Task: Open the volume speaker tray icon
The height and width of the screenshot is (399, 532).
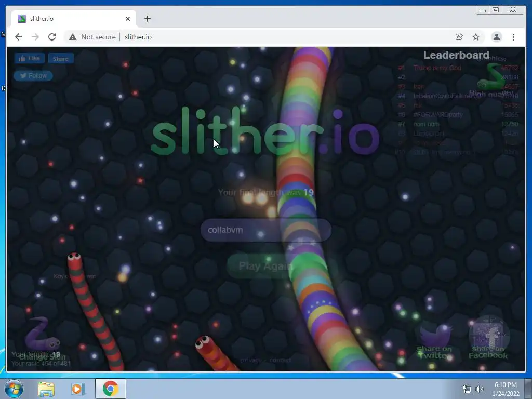Action: (x=479, y=389)
